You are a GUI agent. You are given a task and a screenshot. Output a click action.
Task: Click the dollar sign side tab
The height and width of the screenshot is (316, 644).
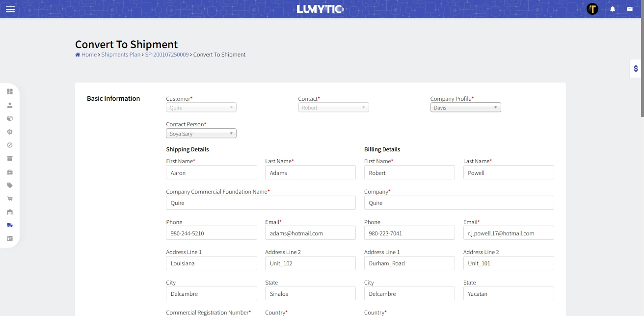(x=636, y=69)
